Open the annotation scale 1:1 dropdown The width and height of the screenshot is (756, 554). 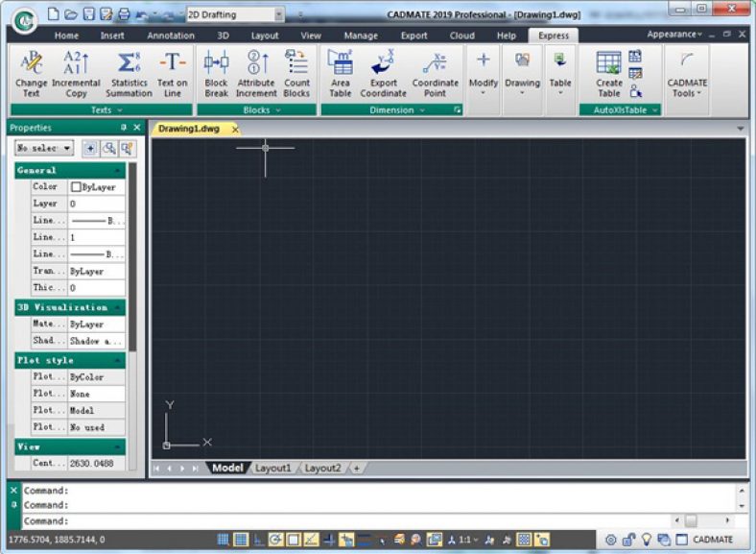pyautogui.click(x=468, y=540)
